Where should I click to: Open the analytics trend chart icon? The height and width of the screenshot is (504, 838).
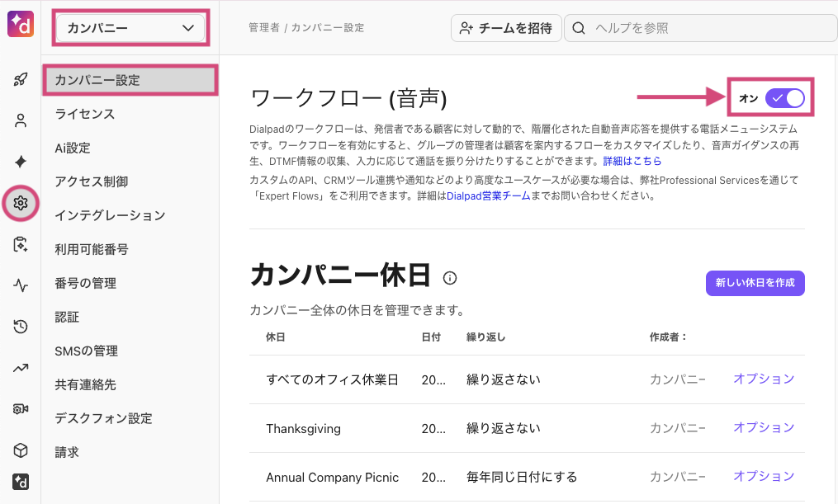click(x=19, y=368)
